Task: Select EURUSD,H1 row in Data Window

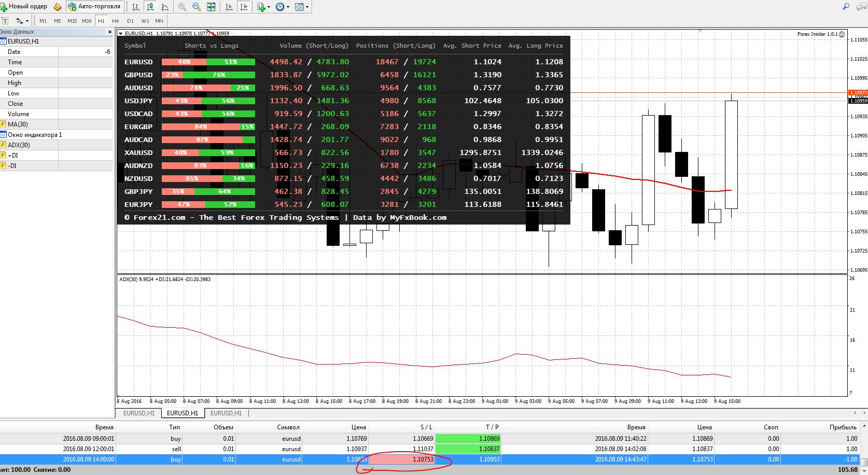Action: click(57, 41)
